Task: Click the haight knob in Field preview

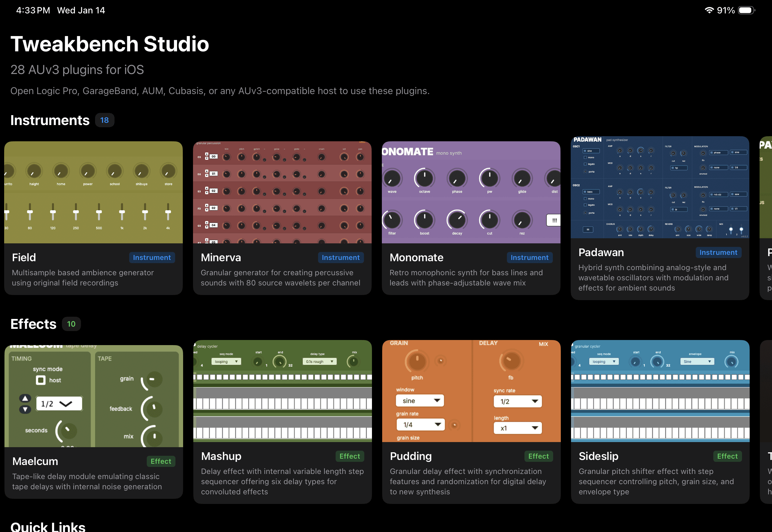Action: (34, 171)
